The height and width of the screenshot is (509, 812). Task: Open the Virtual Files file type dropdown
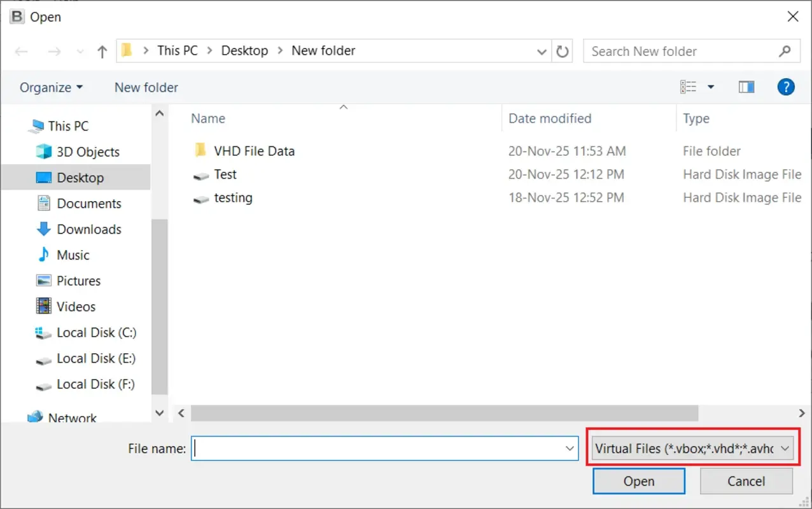pyautogui.click(x=692, y=448)
